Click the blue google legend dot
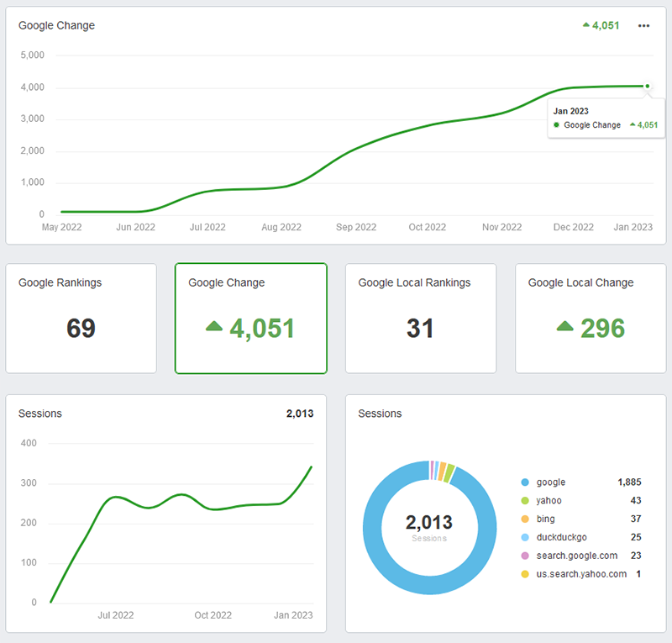The width and height of the screenshot is (672, 643). 525,482
